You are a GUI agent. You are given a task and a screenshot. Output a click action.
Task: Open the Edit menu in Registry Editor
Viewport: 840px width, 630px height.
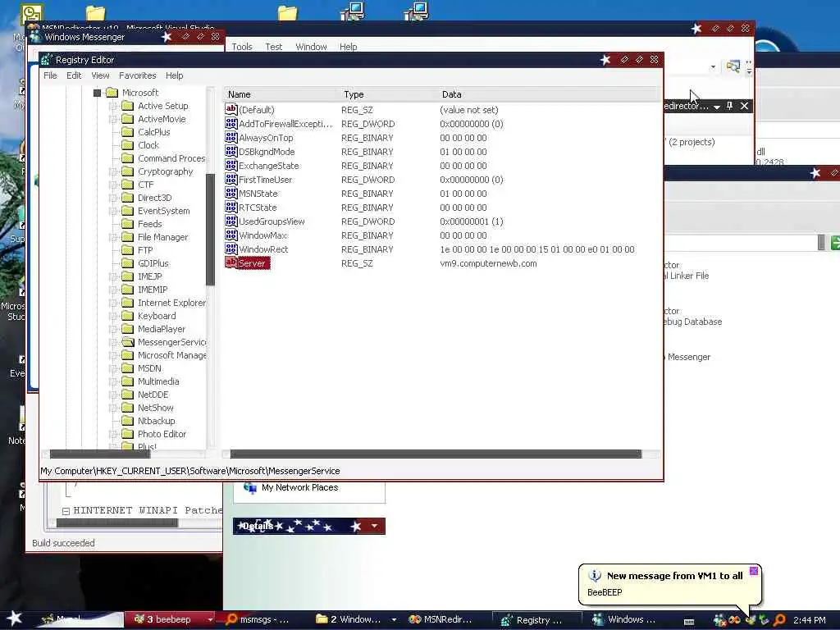pos(74,75)
